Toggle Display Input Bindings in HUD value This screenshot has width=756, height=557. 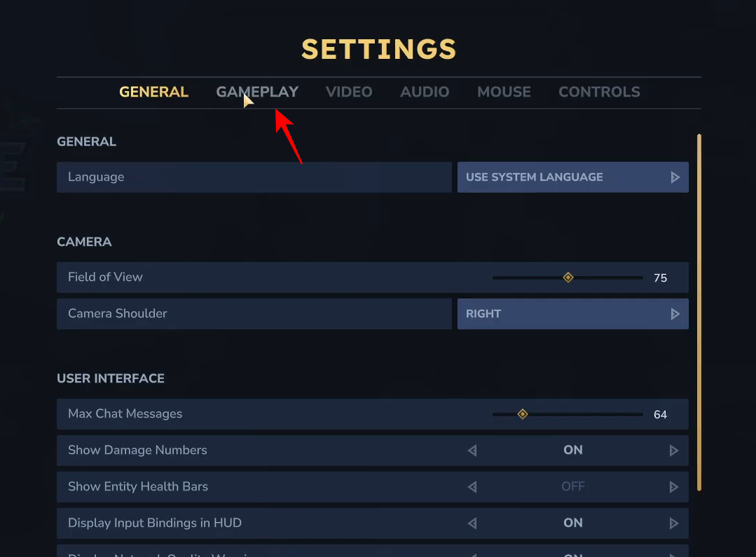tap(573, 523)
